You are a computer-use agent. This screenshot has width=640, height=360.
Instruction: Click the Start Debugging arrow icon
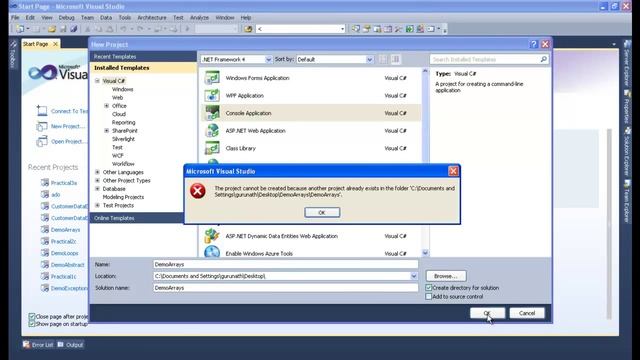tap(187, 29)
